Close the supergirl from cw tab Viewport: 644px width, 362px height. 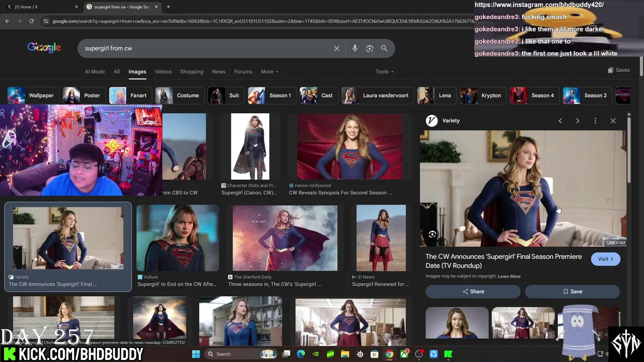(156, 7)
